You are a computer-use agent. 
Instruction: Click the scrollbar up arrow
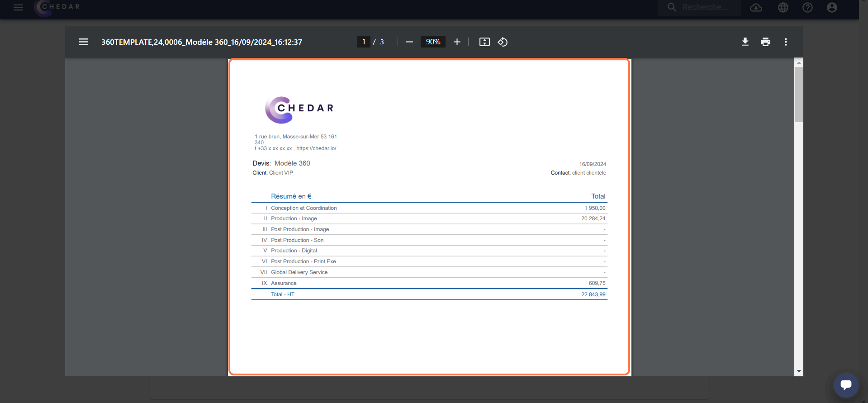pos(799,62)
